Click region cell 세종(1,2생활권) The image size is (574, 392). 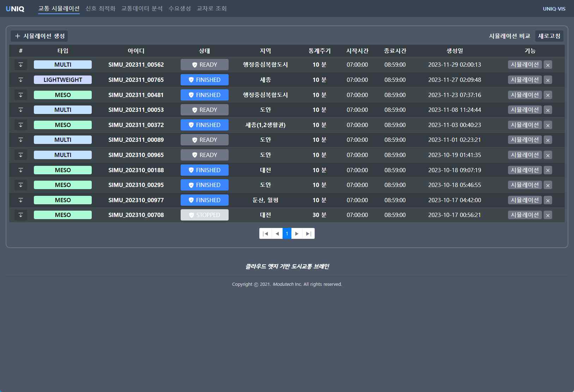pos(265,125)
